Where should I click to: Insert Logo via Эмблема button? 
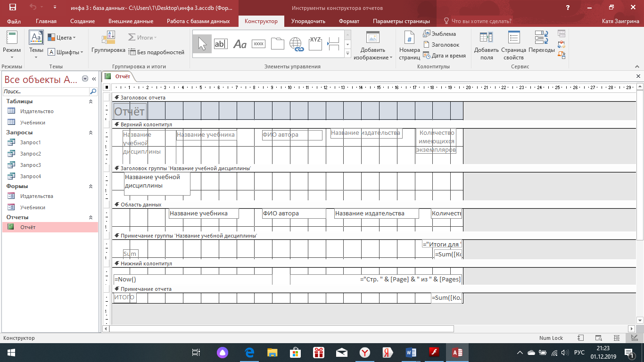coord(439,34)
